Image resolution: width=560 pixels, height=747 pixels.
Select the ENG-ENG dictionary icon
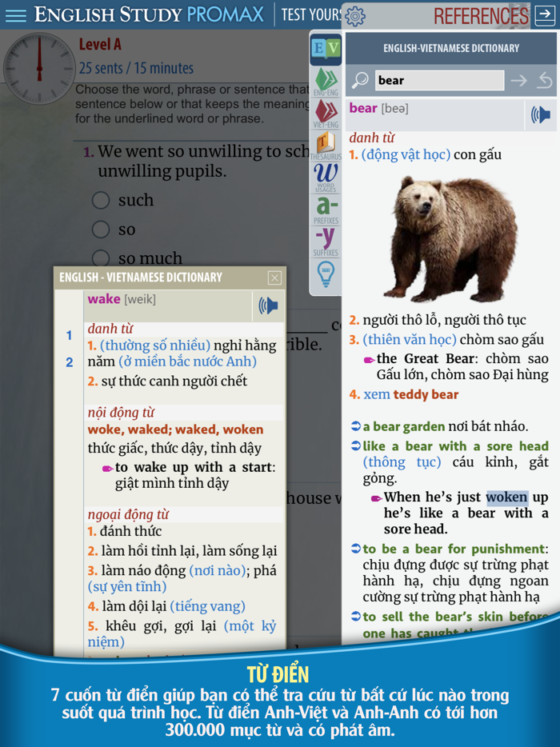(x=326, y=82)
